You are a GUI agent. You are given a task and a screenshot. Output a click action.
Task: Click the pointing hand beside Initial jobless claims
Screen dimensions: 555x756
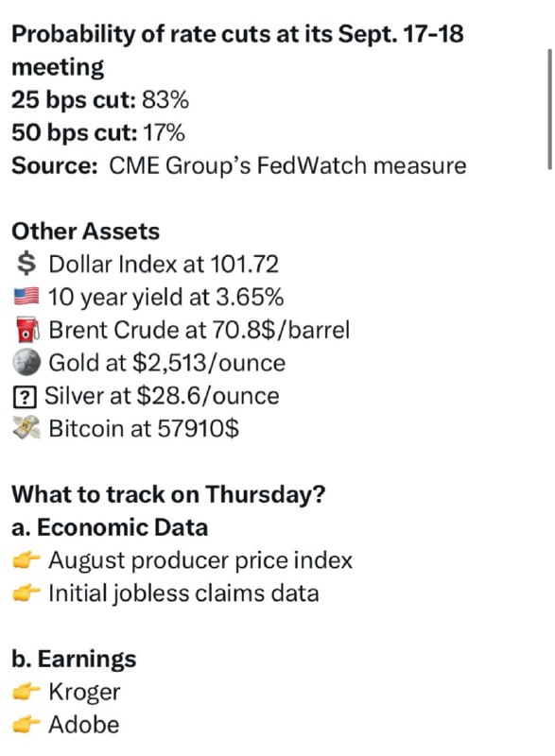[26, 593]
